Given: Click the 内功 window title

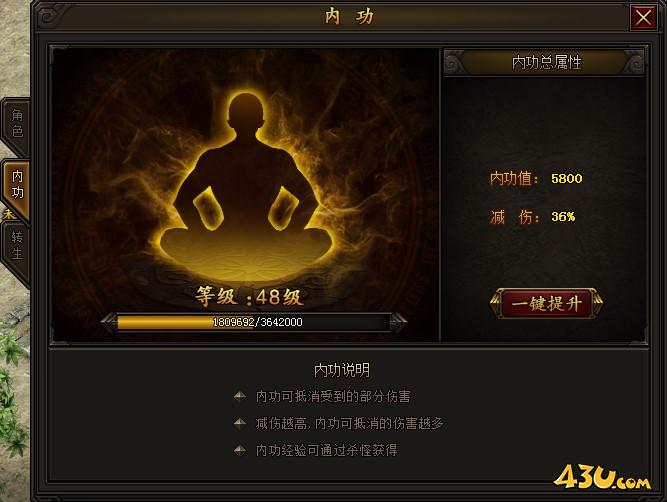Looking at the screenshot, I should coord(349,17).
